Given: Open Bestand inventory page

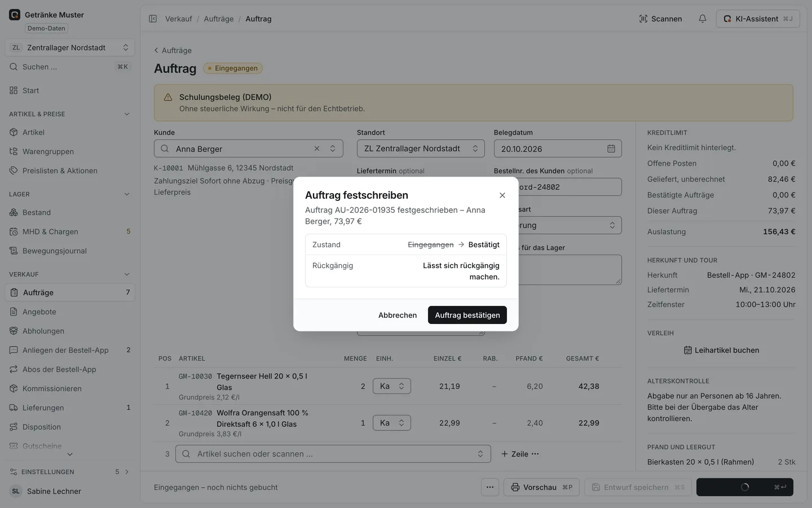Looking at the screenshot, I should [x=70, y=212].
